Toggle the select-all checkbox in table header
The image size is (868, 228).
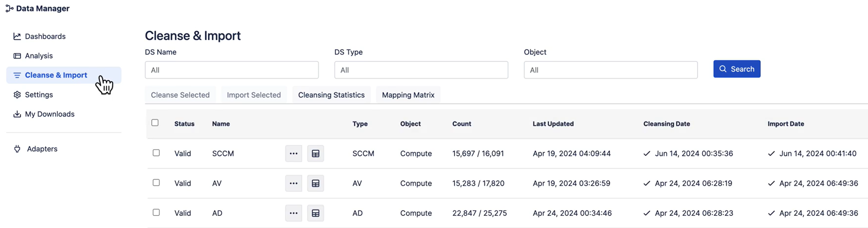155,122
